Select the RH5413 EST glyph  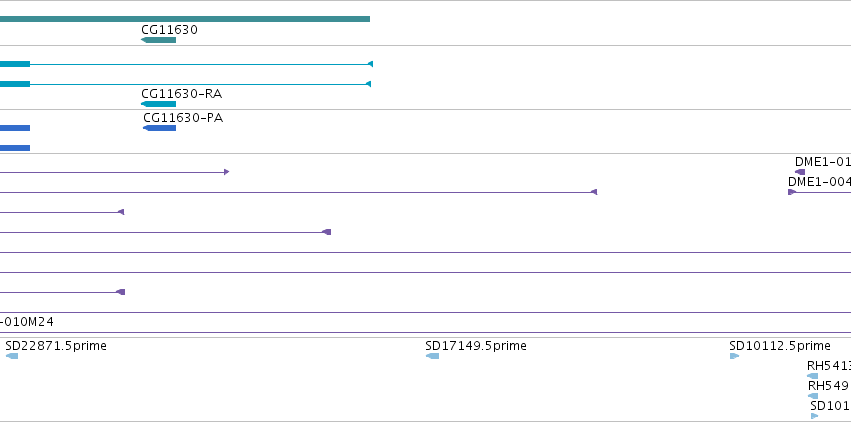[812, 376]
